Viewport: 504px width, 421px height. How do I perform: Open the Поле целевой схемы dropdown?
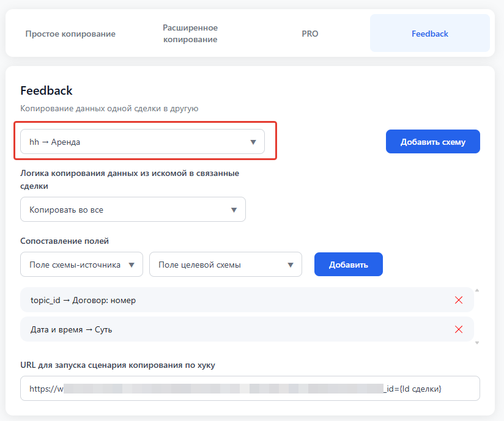pos(225,265)
